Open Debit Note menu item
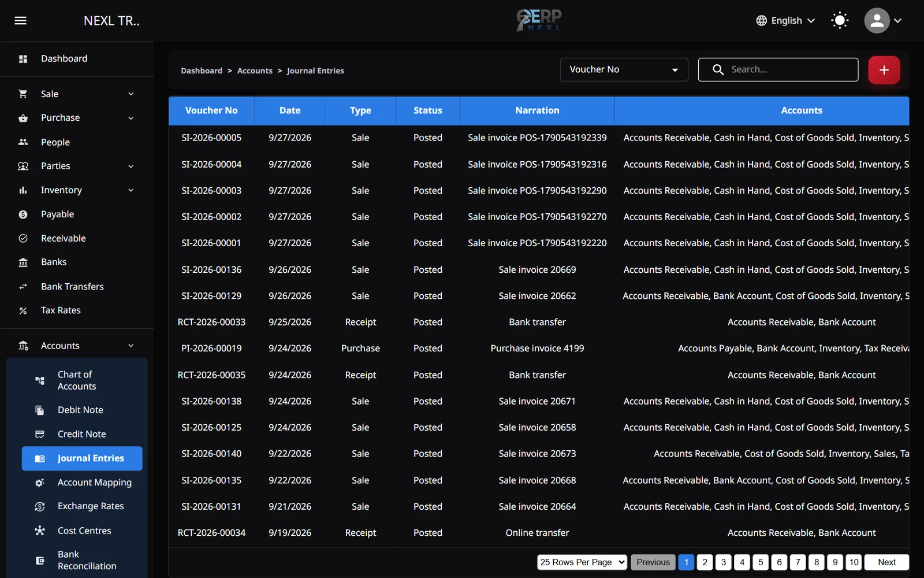Screen dimensions: 924x578 (82, 410)
